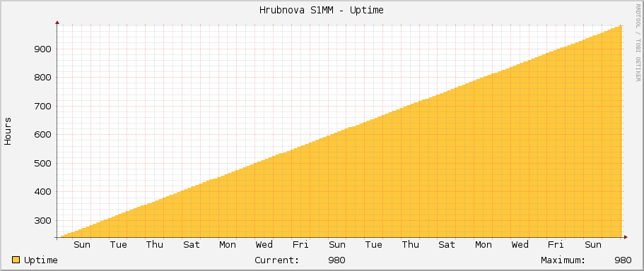Select the first Tue x-axis label
This screenshot has width=644, height=271.
click(119, 245)
